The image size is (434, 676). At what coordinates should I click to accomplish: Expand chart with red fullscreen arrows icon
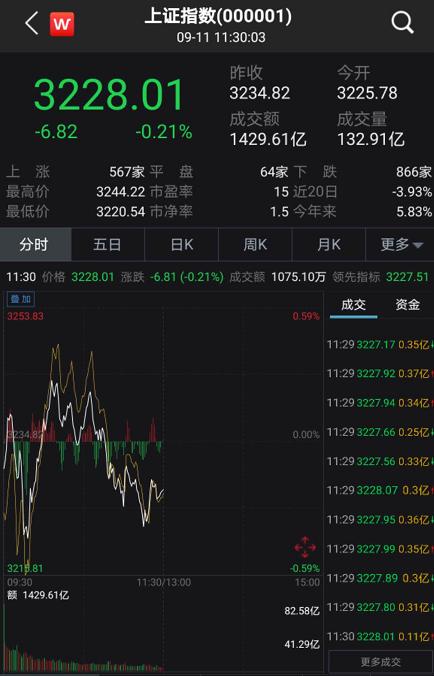point(305,547)
